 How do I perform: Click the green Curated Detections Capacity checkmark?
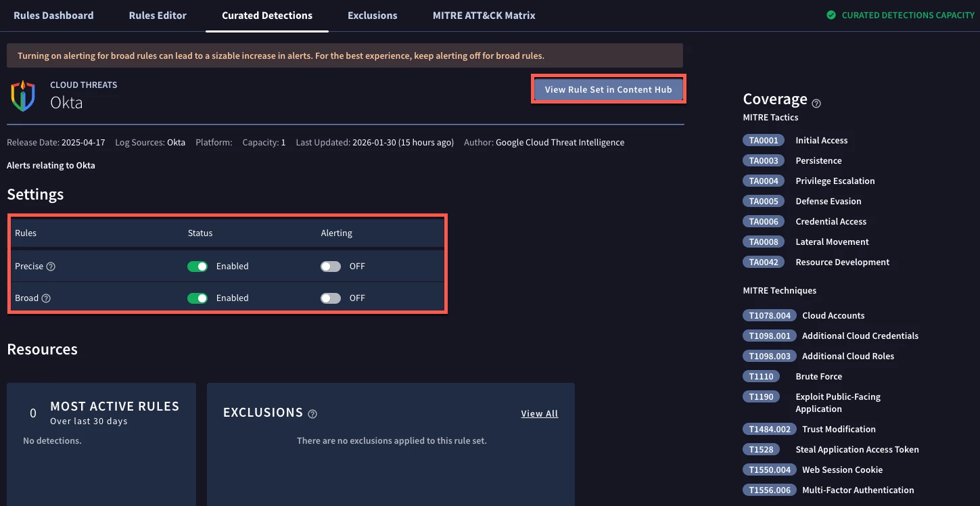[x=831, y=15]
